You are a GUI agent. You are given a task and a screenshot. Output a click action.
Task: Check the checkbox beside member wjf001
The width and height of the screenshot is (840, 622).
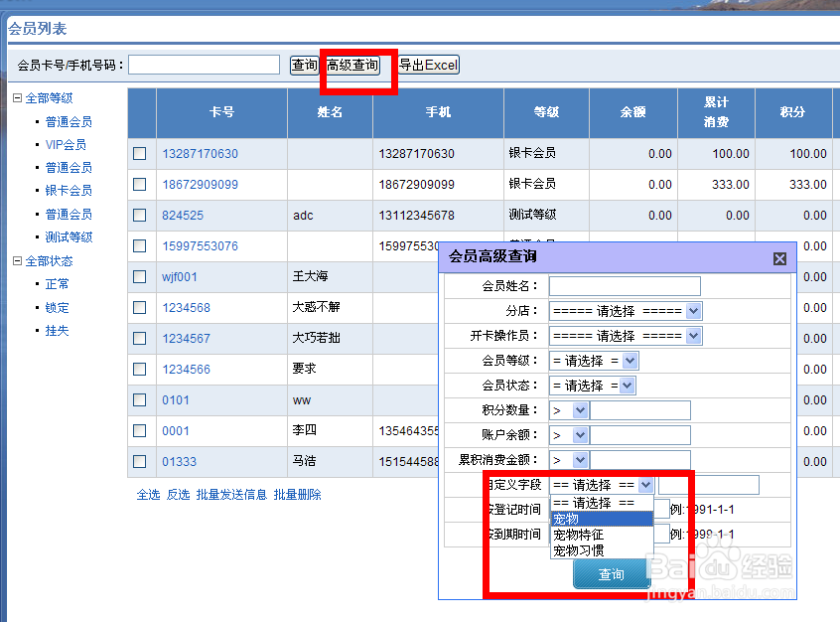[x=139, y=276]
